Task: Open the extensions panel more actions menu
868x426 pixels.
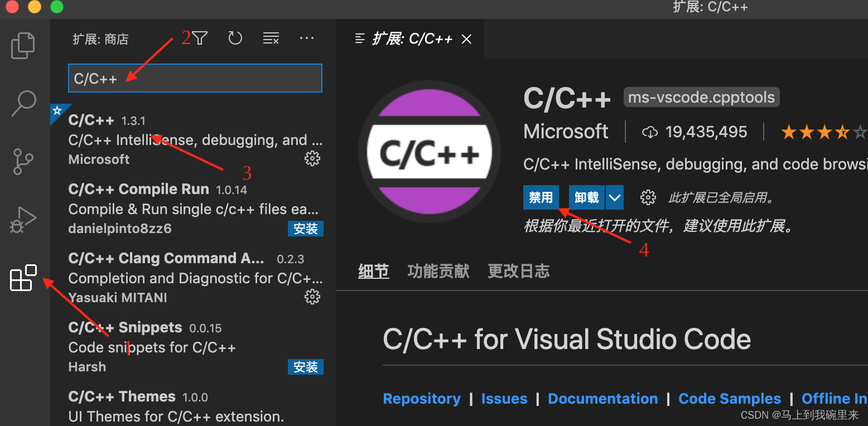Action: [307, 38]
